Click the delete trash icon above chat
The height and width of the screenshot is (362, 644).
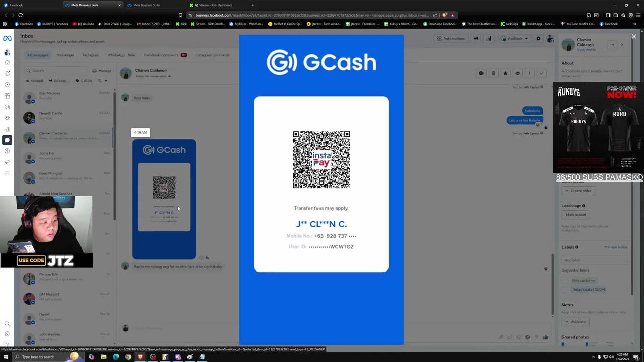click(493, 73)
